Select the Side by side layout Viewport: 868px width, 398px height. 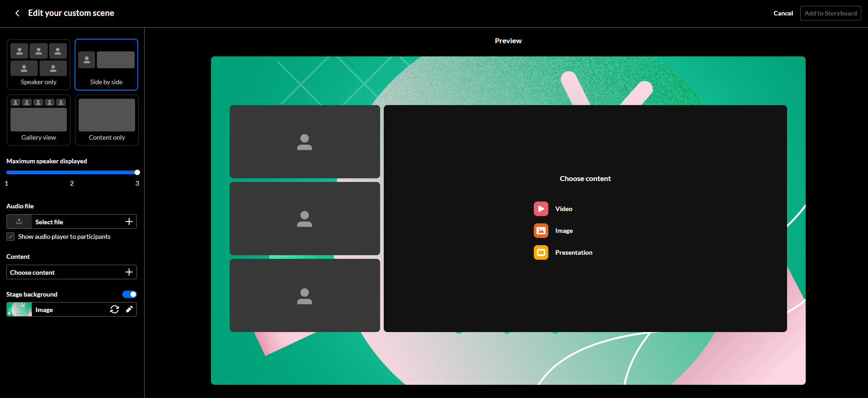pos(106,65)
